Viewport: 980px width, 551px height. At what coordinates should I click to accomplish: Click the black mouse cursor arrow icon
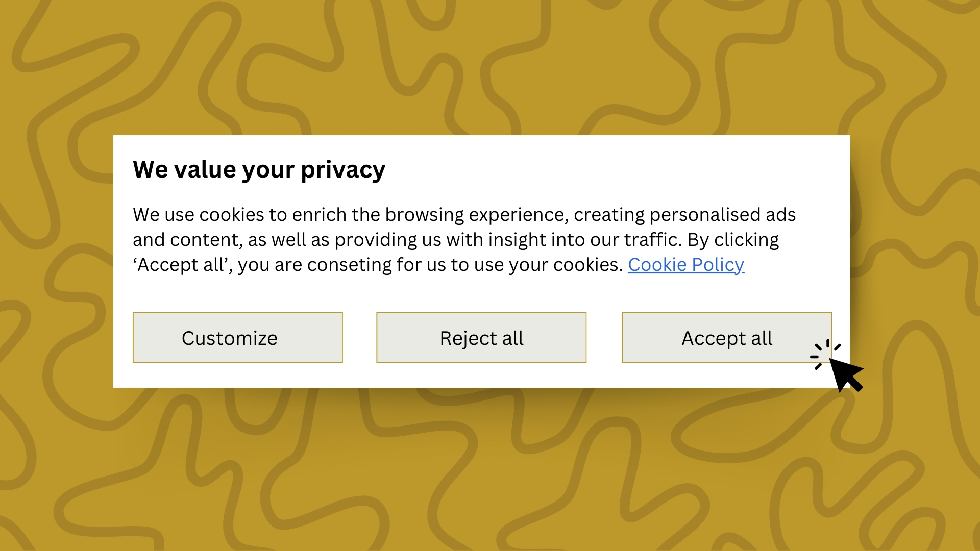pyautogui.click(x=845, y=374)
